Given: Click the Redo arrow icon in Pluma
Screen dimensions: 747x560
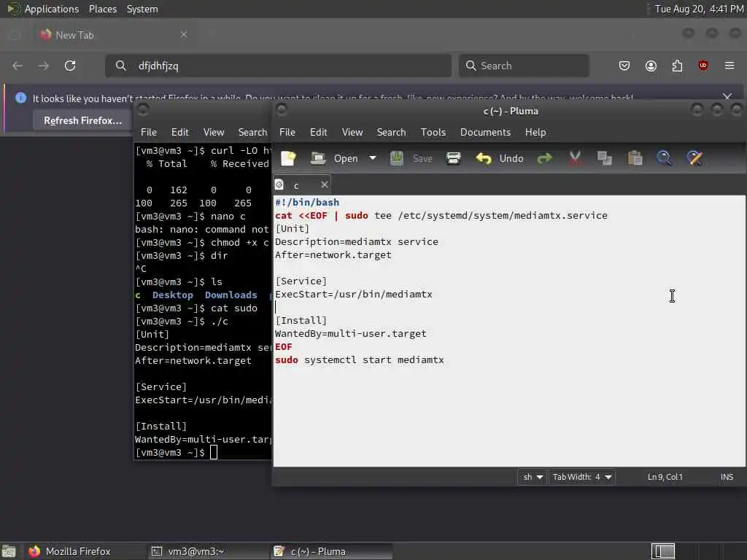Looking at the screenshot, I should (544, 158).
